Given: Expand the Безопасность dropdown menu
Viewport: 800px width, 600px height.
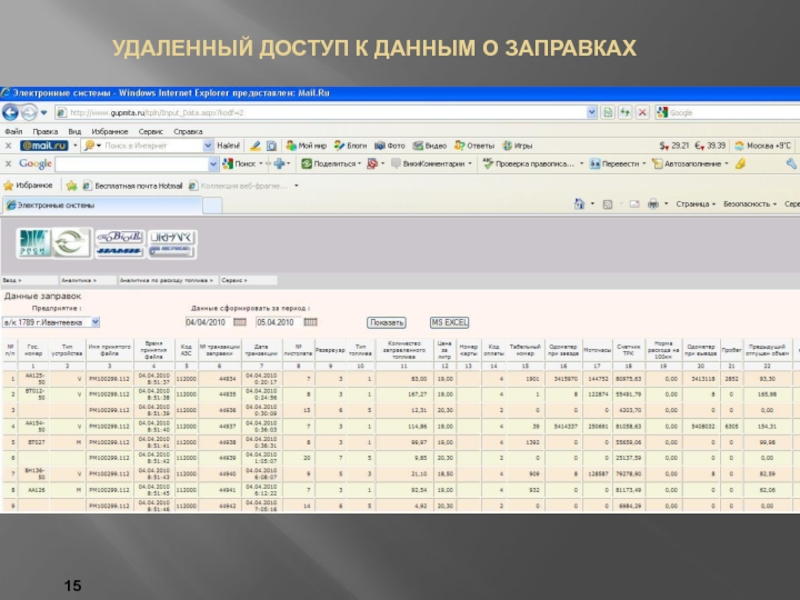Looking at the screenshot, I should 750,204.
